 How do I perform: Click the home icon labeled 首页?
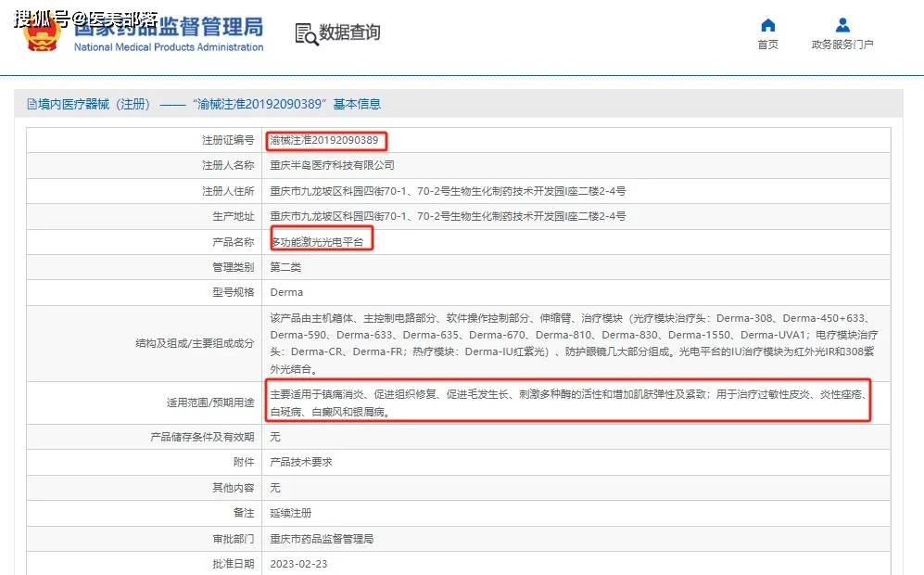click(x=768, y=25)
